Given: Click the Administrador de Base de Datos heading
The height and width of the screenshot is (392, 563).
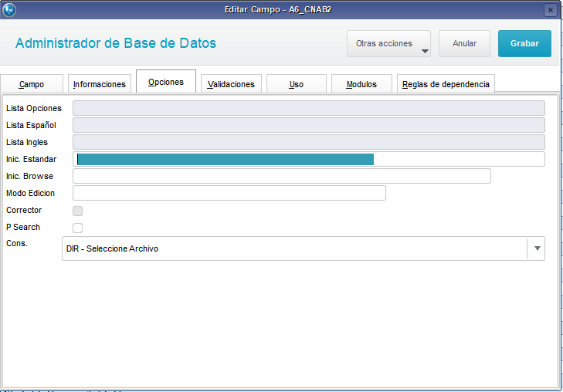Looking at the screenshot, I should (116, 43).
